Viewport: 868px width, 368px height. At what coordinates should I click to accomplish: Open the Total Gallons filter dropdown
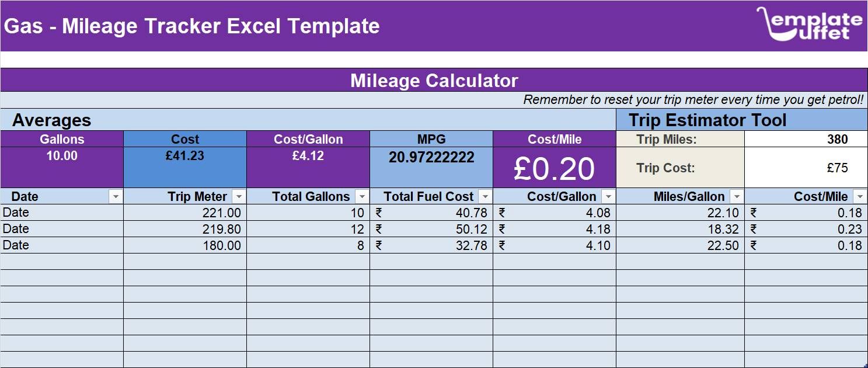[362, 196]
